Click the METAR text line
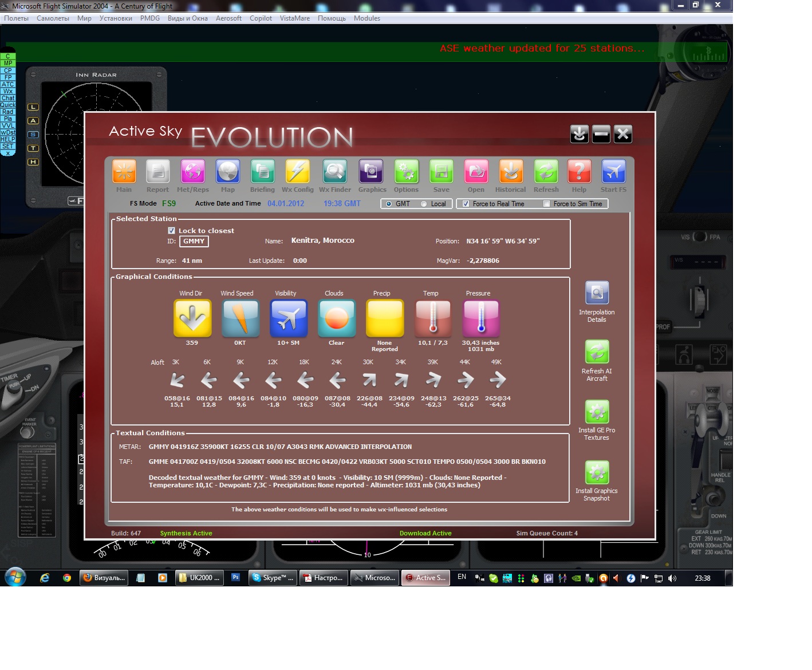This screenshot has width=812, height=670. pos(280,447)
